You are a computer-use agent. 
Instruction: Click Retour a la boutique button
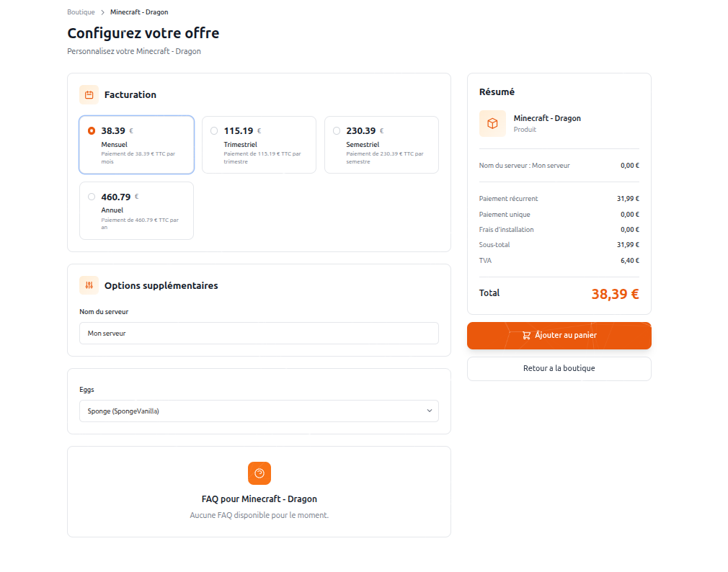(559, 368)
